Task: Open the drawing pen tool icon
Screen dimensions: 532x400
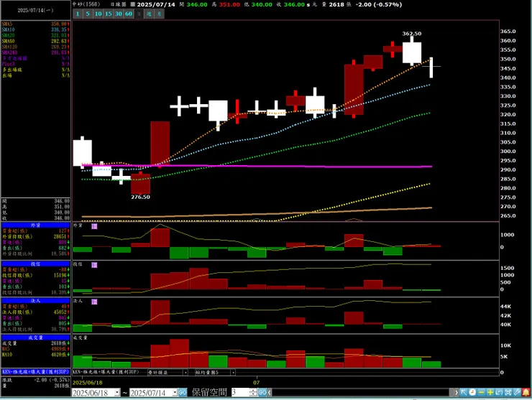Action: click(x=517, y=392)
